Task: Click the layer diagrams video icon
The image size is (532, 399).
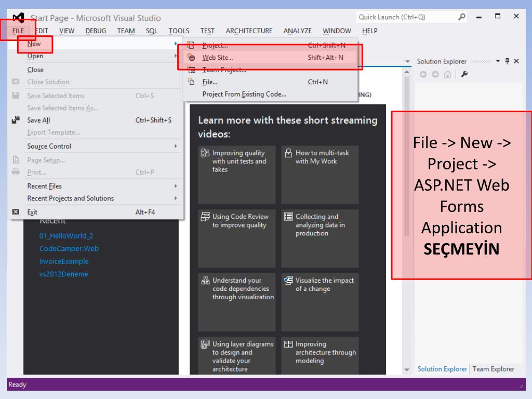Action: pyautogui.click(x=205, y=344)
